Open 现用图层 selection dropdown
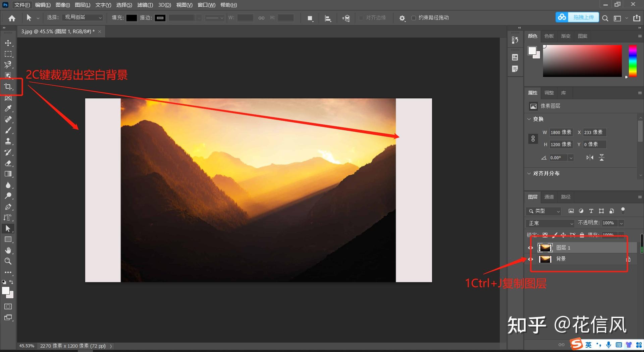The height and width of the screenshot is (352, 644). click(x=83, y=17)
